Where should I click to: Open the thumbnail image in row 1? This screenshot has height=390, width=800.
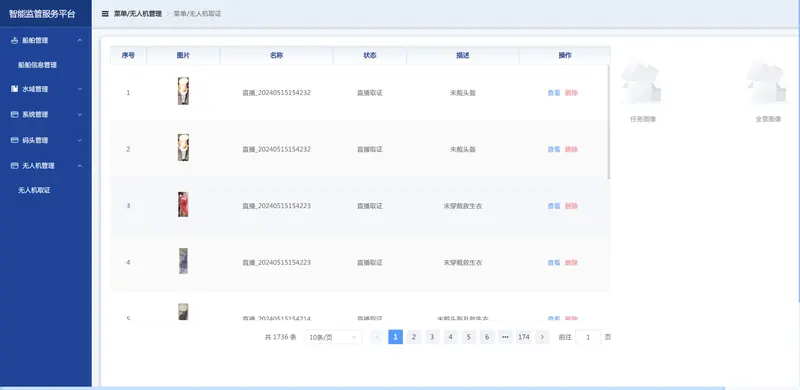(x=183, y=91)
